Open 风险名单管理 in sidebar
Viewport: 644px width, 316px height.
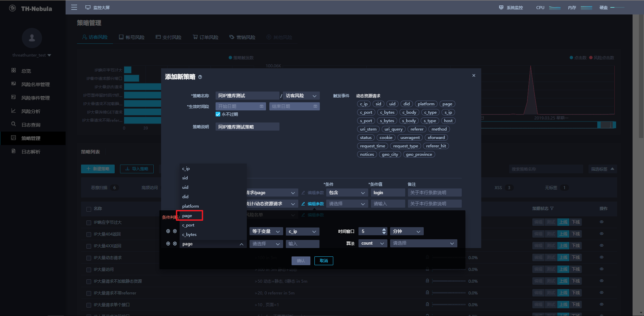click(35, 84)
